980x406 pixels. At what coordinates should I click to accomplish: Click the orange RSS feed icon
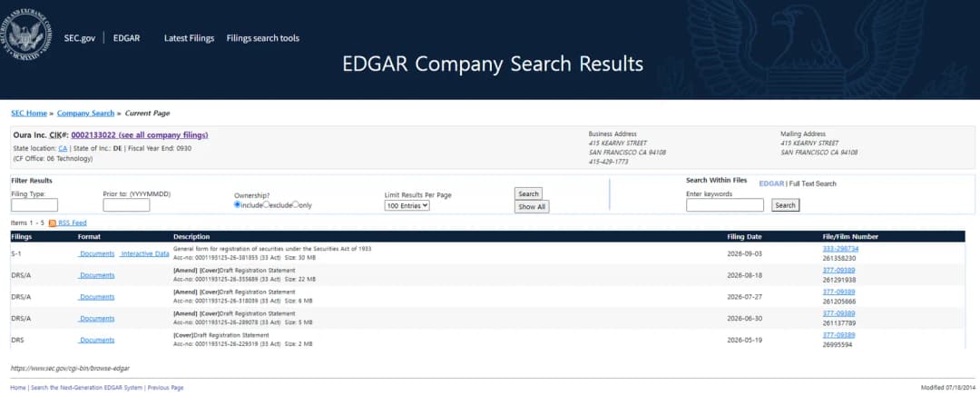coord(53,223)
